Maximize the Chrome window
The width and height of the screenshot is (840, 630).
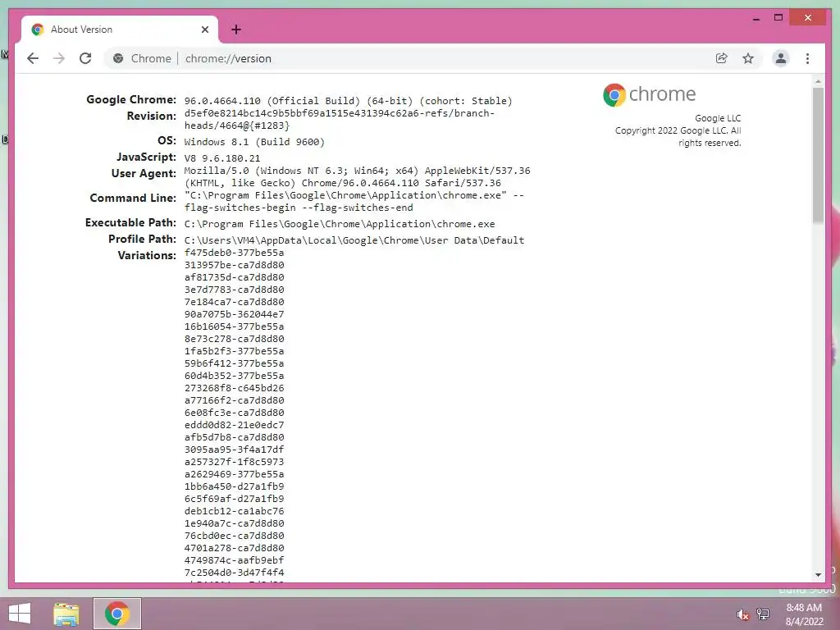pos(778,18)
